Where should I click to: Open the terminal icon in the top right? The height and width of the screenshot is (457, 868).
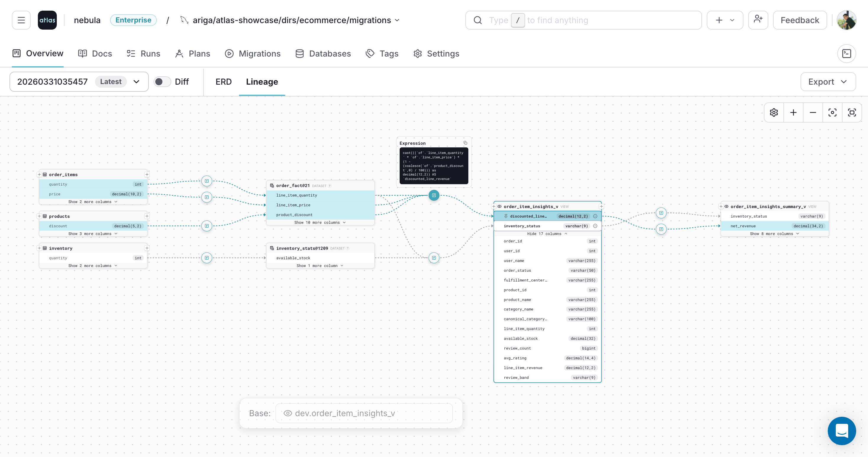point(847,53)
